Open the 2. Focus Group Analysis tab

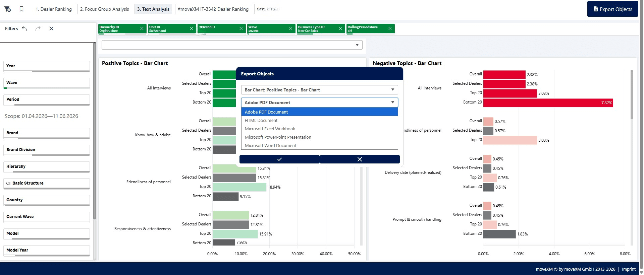[104, 9]
